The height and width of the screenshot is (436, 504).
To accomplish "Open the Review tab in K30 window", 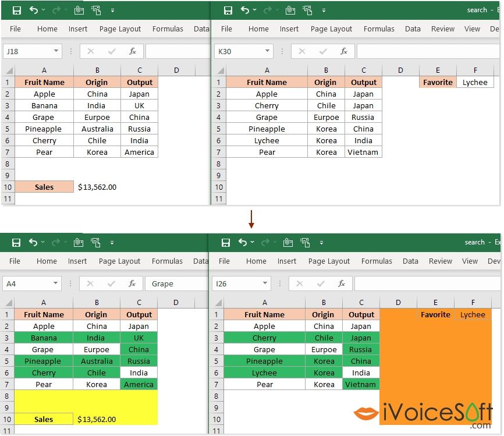I will (443, 29).
